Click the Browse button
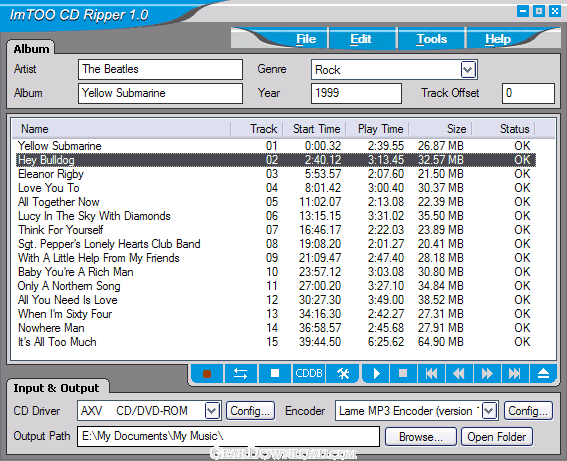 (421, 437)
